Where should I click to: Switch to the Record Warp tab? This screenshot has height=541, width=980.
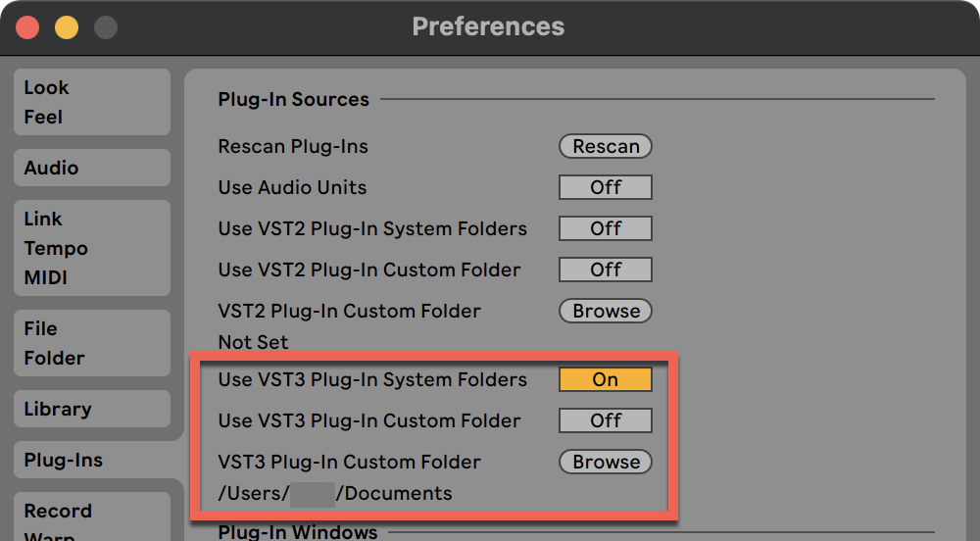tap(92, 516)
